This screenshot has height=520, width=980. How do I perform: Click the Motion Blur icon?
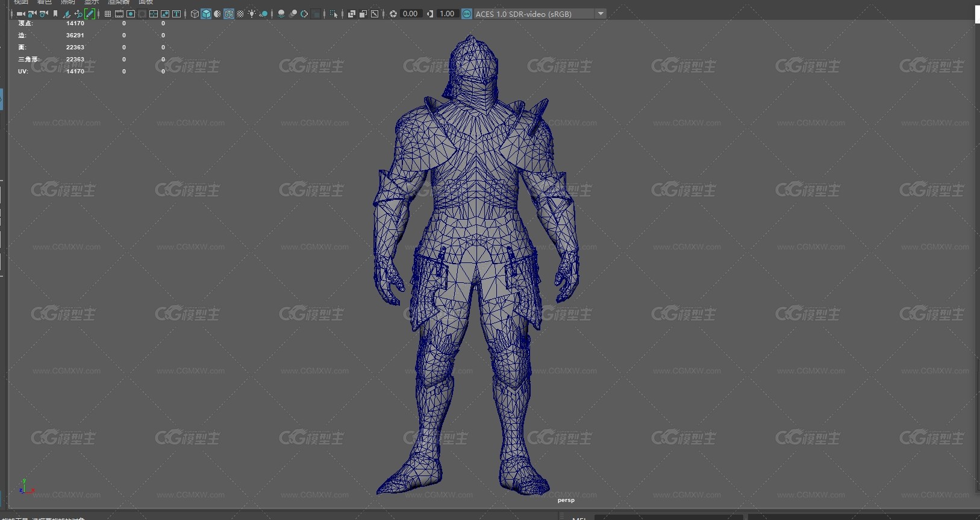[293, 14]
